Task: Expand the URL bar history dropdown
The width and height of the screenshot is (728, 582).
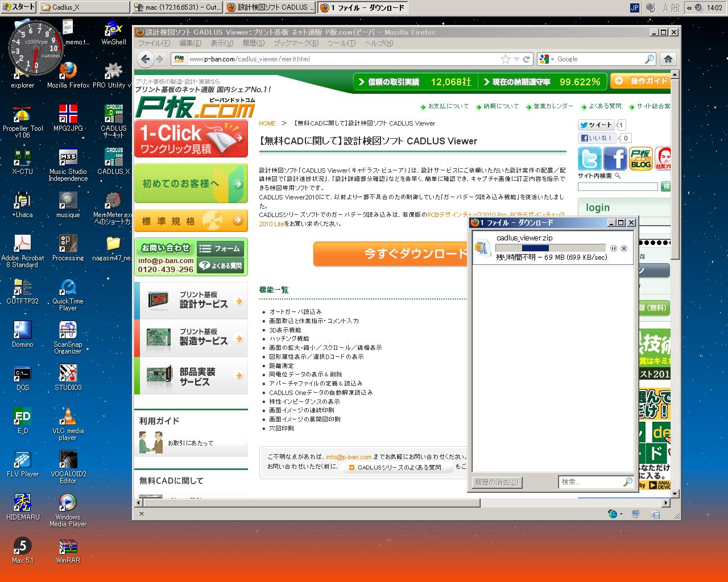Action: [x=516, y=59]
